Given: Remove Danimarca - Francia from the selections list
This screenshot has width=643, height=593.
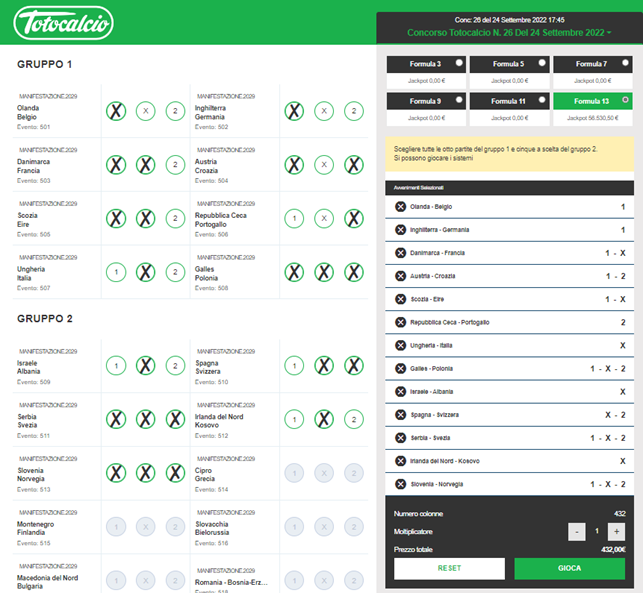Looking at the screenshot, I should coord(400,253).
